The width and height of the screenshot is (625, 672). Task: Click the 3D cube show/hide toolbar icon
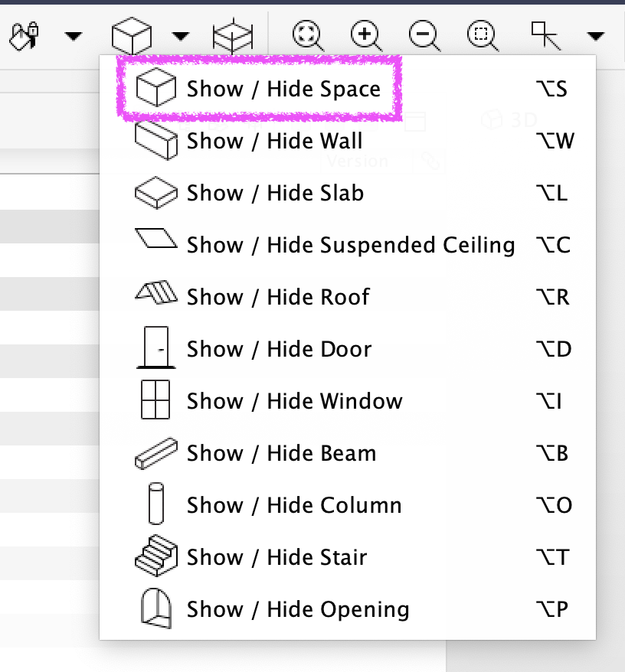[131, 35]
